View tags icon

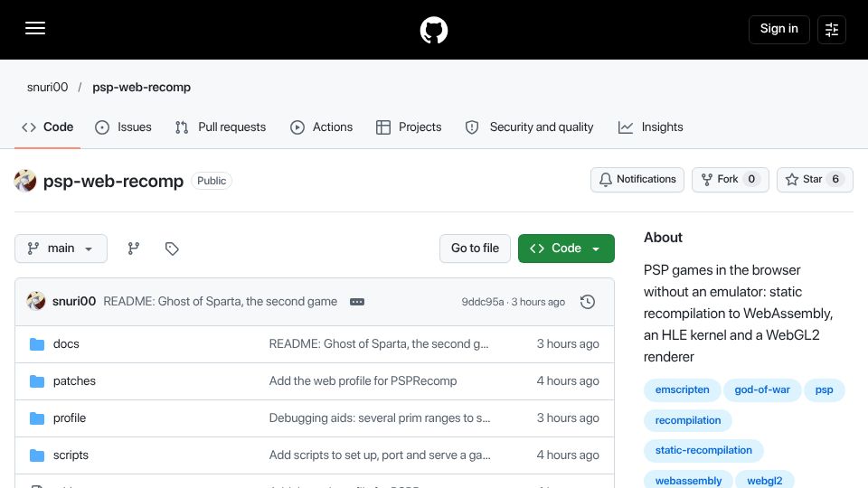[x=172, y=249]
